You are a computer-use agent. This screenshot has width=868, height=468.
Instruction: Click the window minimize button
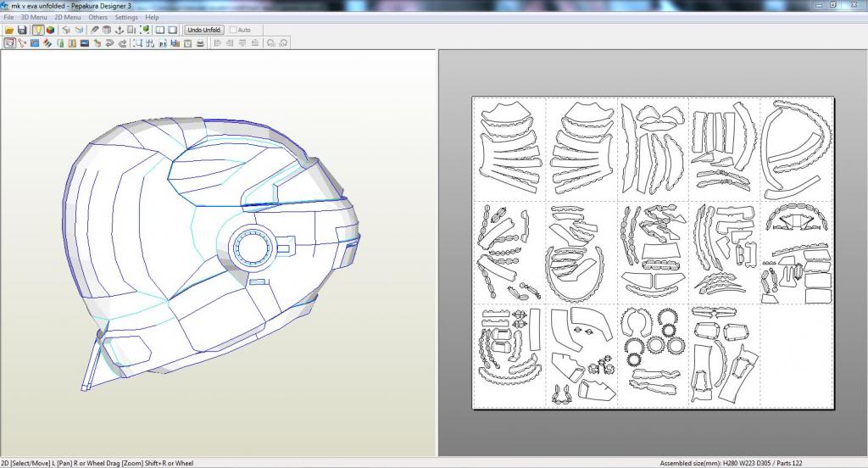pyautogui.click(x=819, y=5)
